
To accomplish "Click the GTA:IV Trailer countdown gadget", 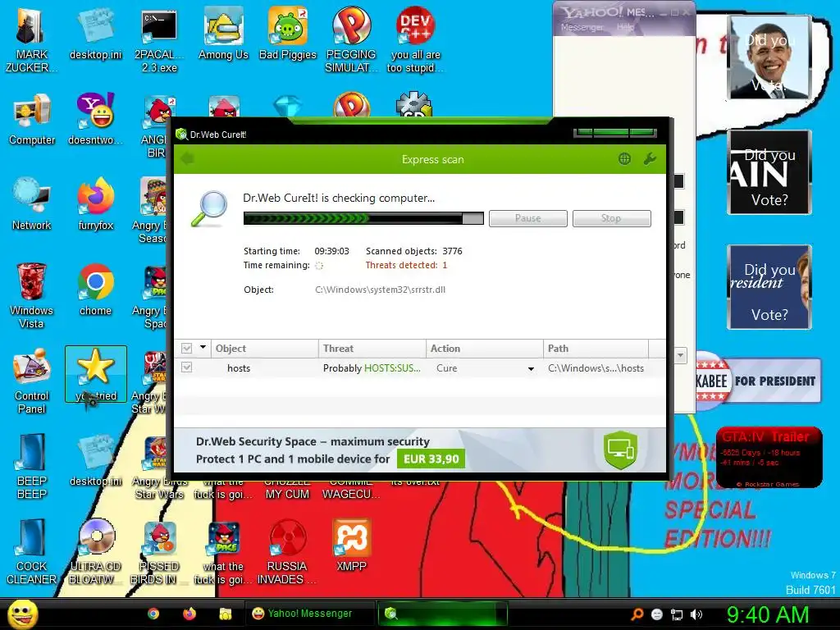I will tap(769, 457).
